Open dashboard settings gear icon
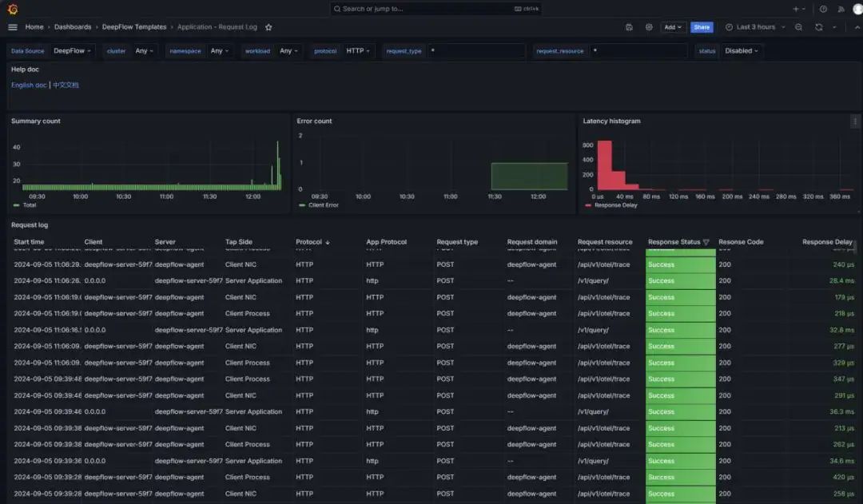The image size is (863, 504). point(649,27)
